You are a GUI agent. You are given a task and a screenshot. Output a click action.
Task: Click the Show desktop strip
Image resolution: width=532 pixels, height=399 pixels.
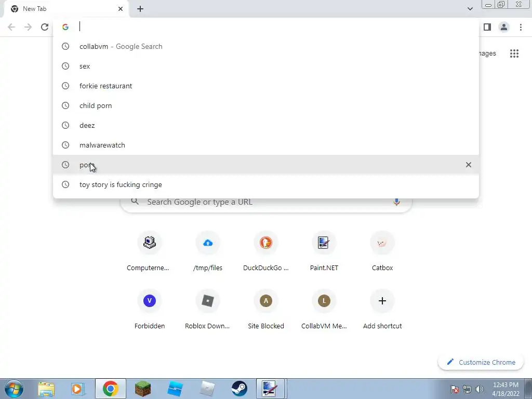(528, 389)
